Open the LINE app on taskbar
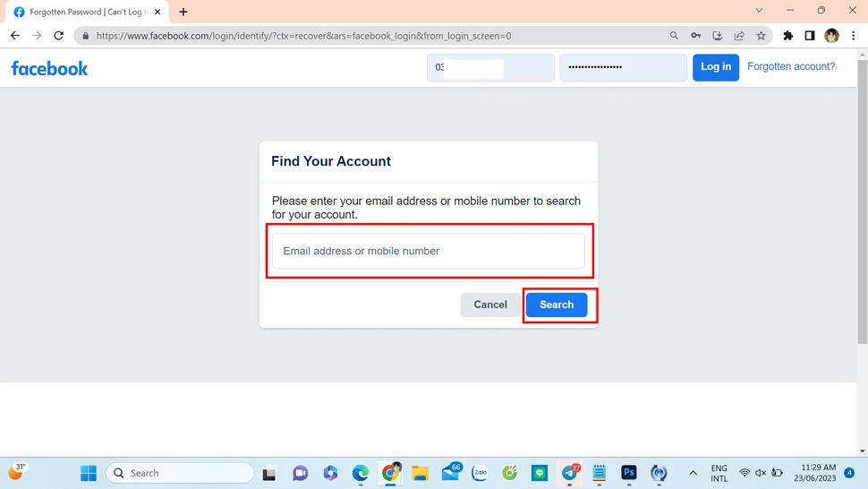 coord(540,473)
